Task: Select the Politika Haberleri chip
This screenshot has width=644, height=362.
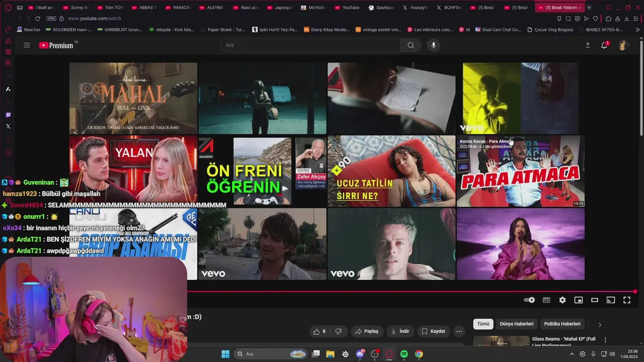Action: tap(562, 324)
